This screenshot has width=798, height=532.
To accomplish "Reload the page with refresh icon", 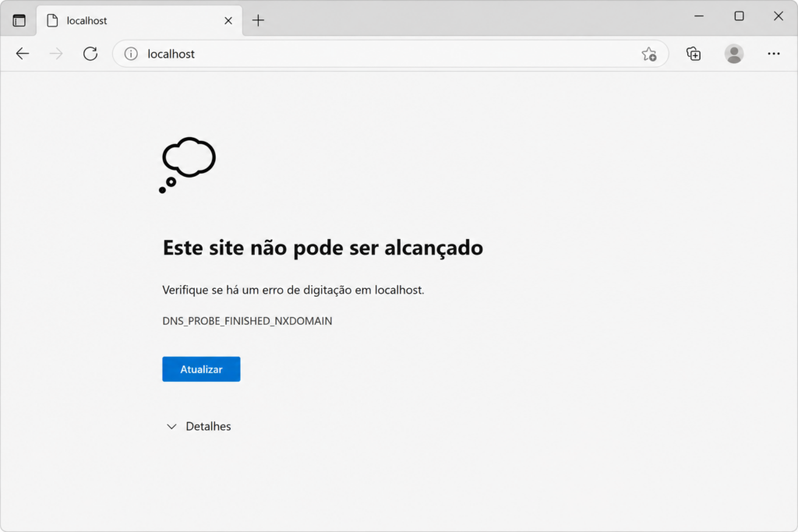I will [90, 54].
